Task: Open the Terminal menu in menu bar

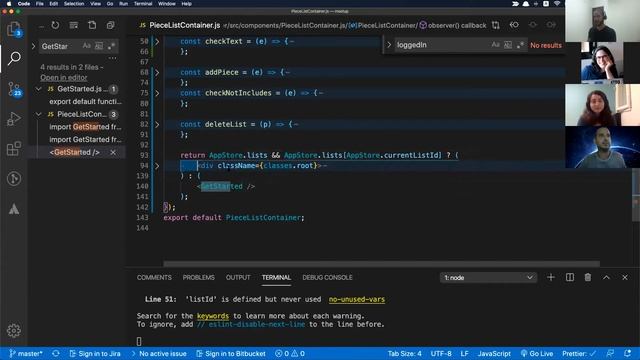Action: click(x=143, y=4)
